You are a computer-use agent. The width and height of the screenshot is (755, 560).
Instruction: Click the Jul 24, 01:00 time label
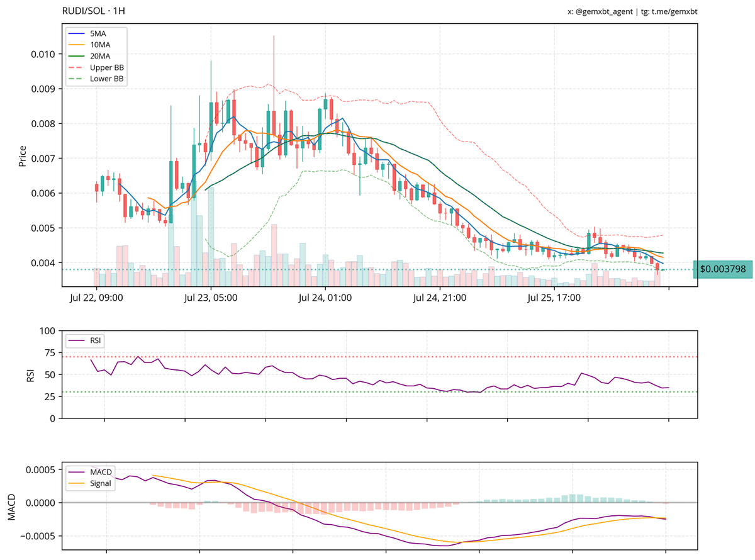[325, 298]
